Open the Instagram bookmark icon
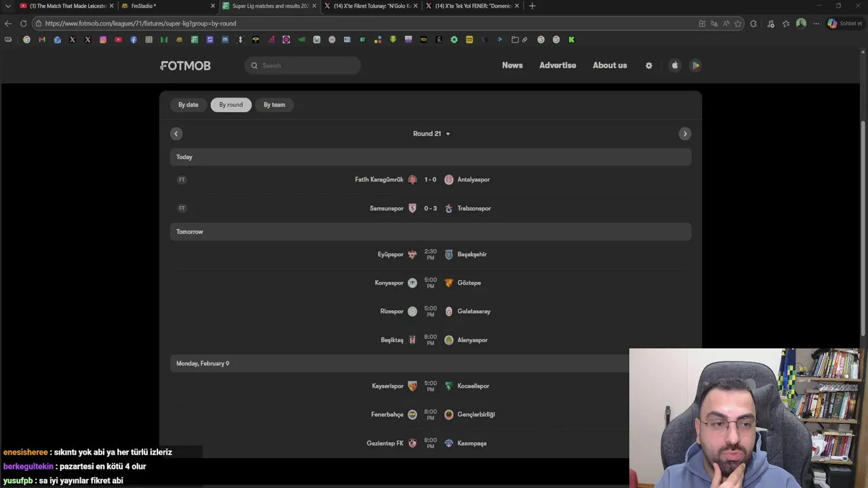This screenshot has width=868, height=488. tap(103, 39)
